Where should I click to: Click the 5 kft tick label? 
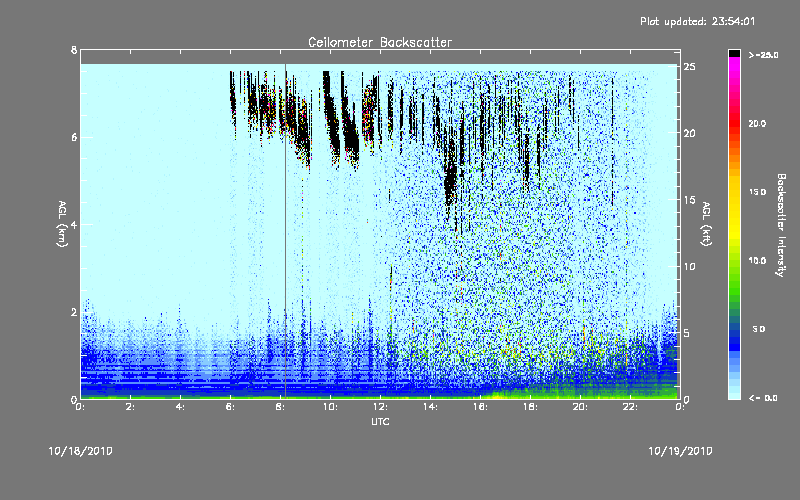click(x=687, y=333)
